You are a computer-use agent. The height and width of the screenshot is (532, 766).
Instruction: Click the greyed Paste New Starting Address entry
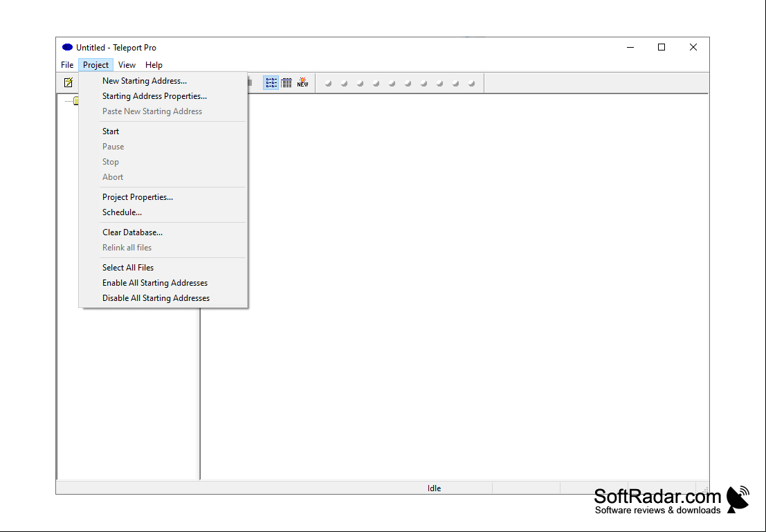click(x=163, y=111)
